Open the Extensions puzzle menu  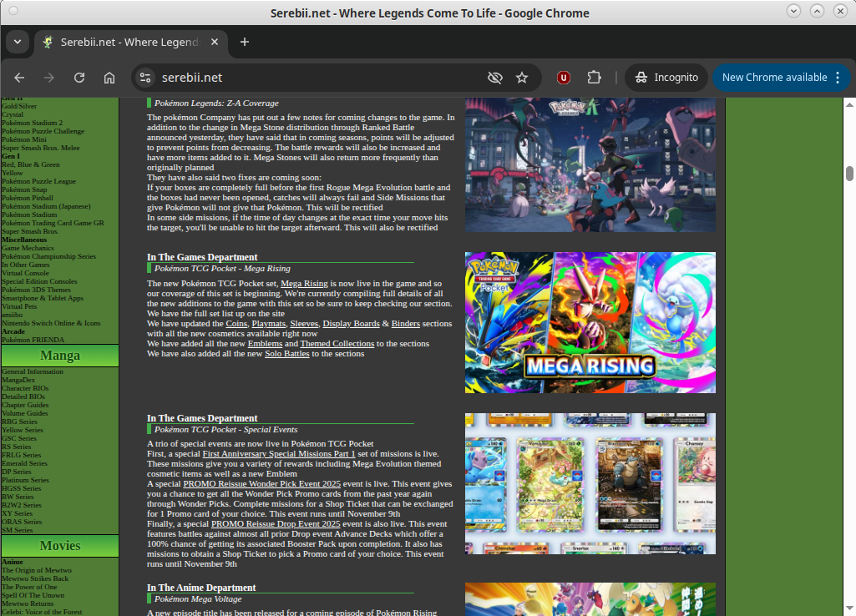[594, 78]
